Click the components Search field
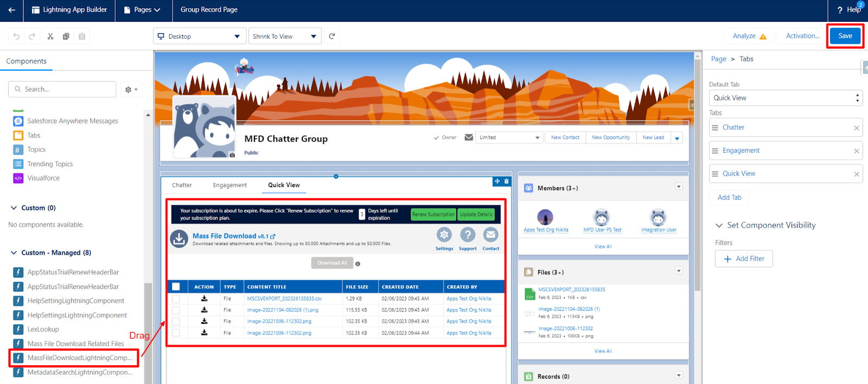The image size is (868, 384). [62, 89]
